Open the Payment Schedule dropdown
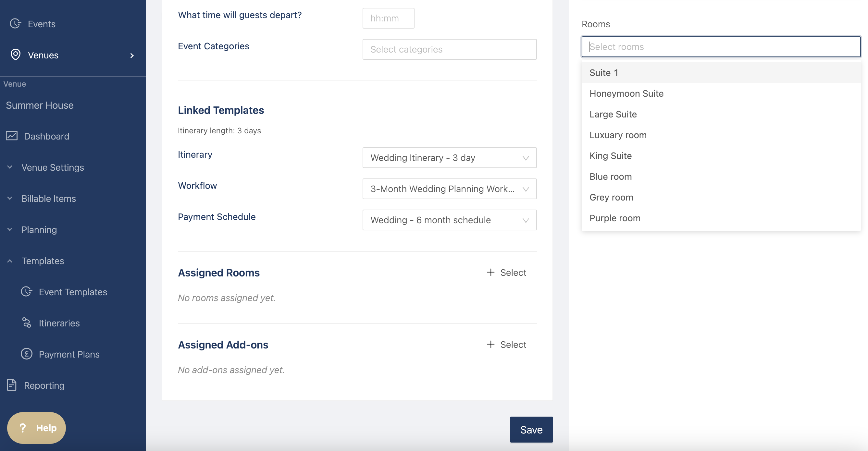 449,220
